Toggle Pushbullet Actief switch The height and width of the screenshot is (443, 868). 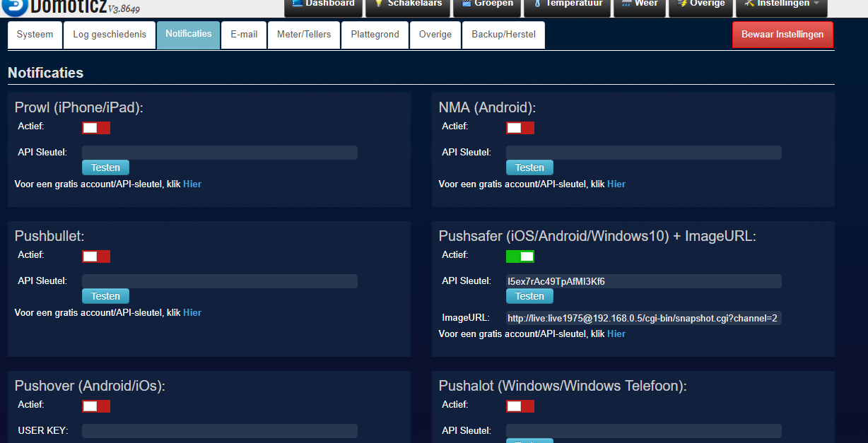coord(96,256)
